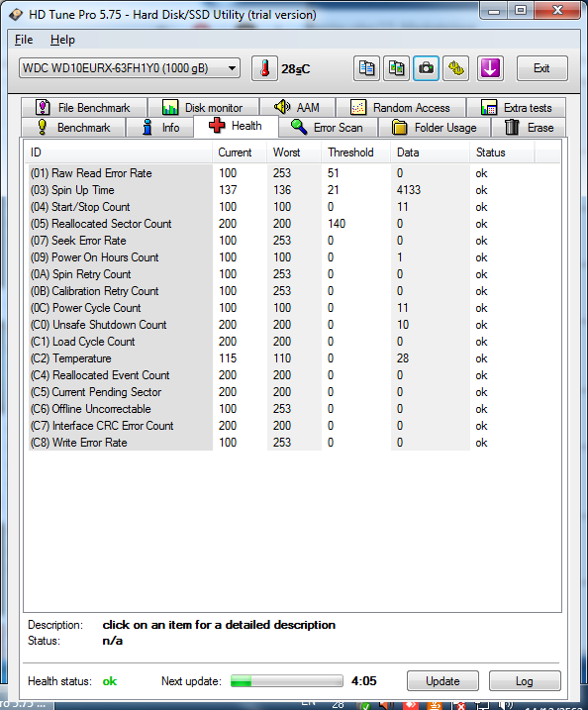Click the Data column header
The image size is (588, 710).
tap(430, 152)
